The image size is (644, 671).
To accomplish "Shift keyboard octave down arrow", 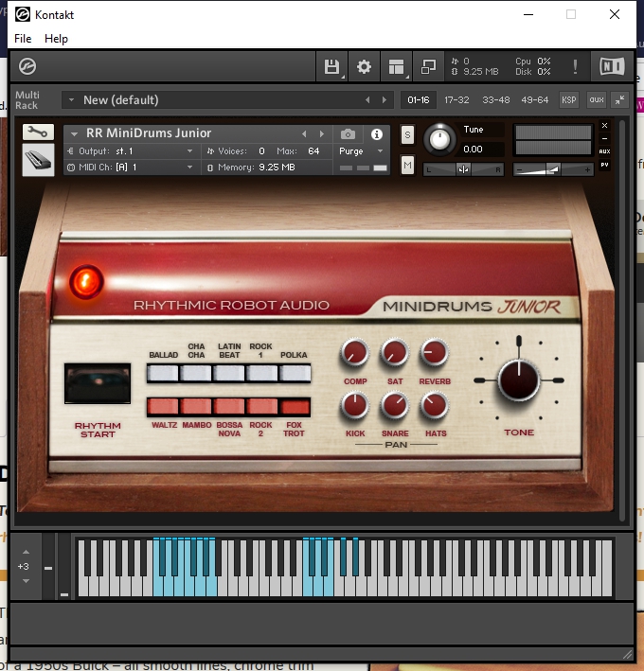I will pyautogui.click(x=26, y=581).
